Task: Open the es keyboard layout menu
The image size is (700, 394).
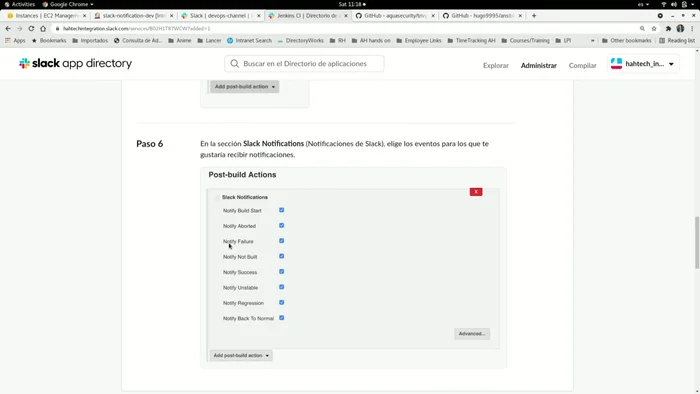Action: click(643, 4)
